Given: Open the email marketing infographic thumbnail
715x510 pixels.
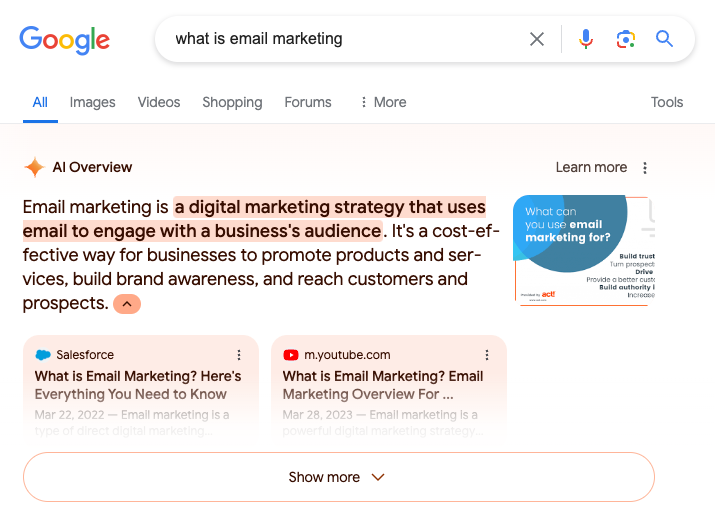Looking at the screenshot, I should 583,249.
